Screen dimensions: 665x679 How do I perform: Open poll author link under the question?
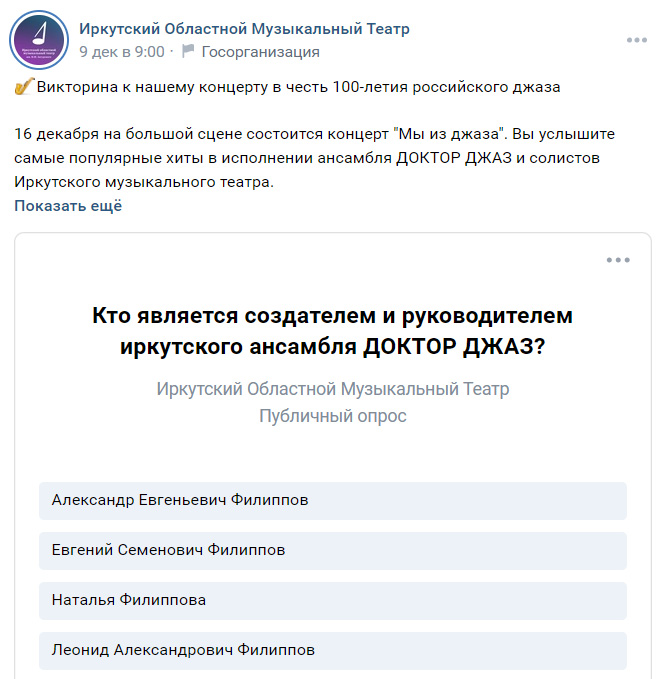coord(332,388)
